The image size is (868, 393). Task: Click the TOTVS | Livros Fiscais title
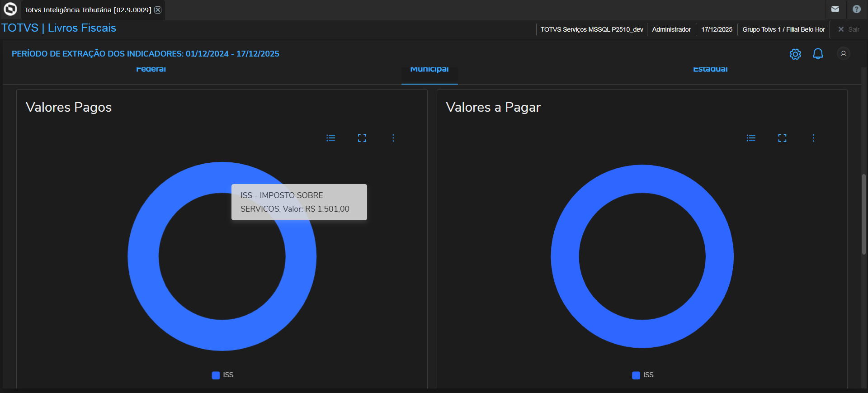59,28
